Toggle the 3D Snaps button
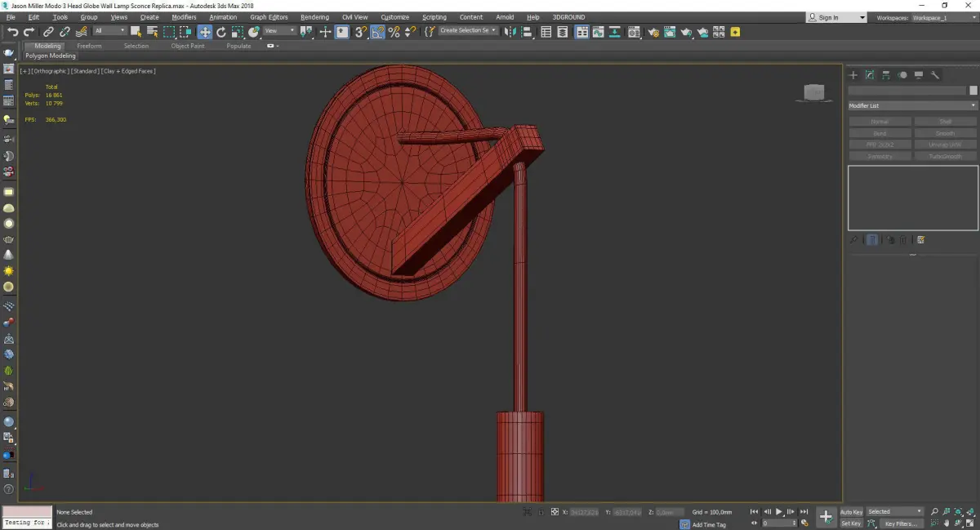Image resolution: width=980 pixels, height=530 pixels. tap(360, 32)
